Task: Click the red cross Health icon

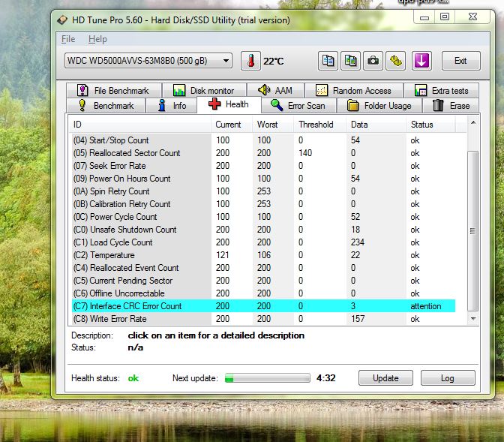Action: tap(214, 104)
